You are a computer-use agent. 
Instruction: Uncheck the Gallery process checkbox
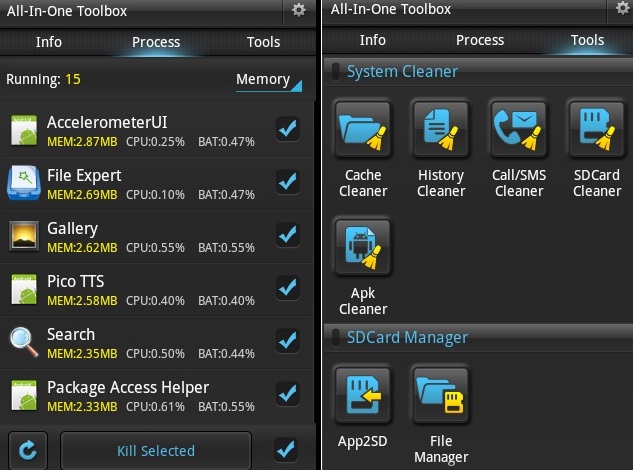click(288, 235)
